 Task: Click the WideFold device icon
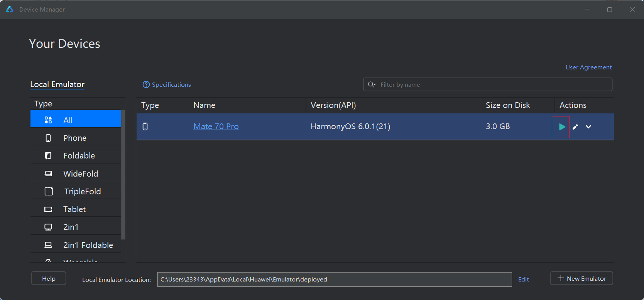(x=48, y=174)
